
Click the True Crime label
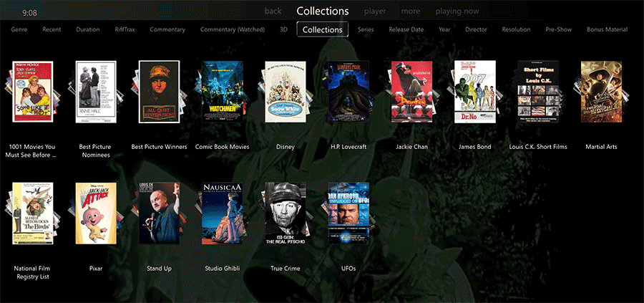tap(286, 269)
